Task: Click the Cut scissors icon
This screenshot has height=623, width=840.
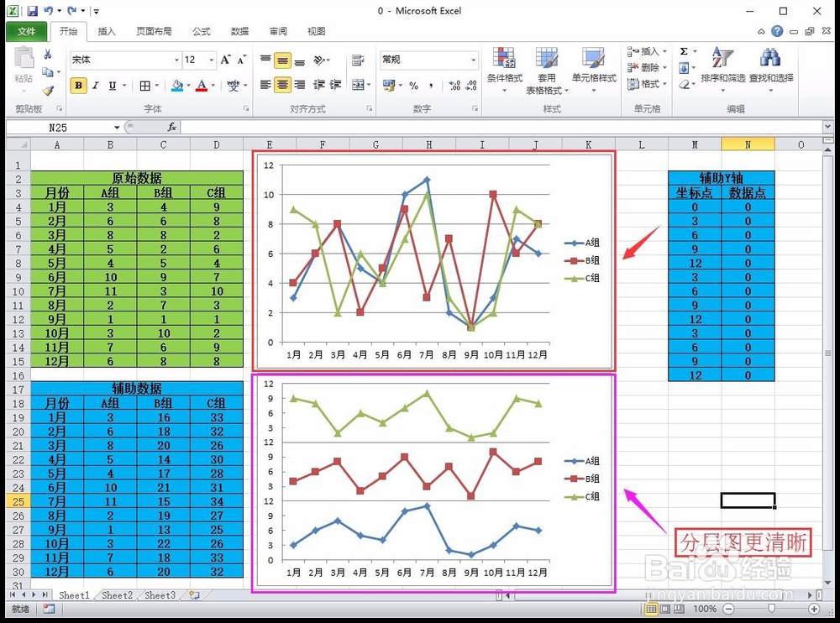Action: click(x=48, y=54)
